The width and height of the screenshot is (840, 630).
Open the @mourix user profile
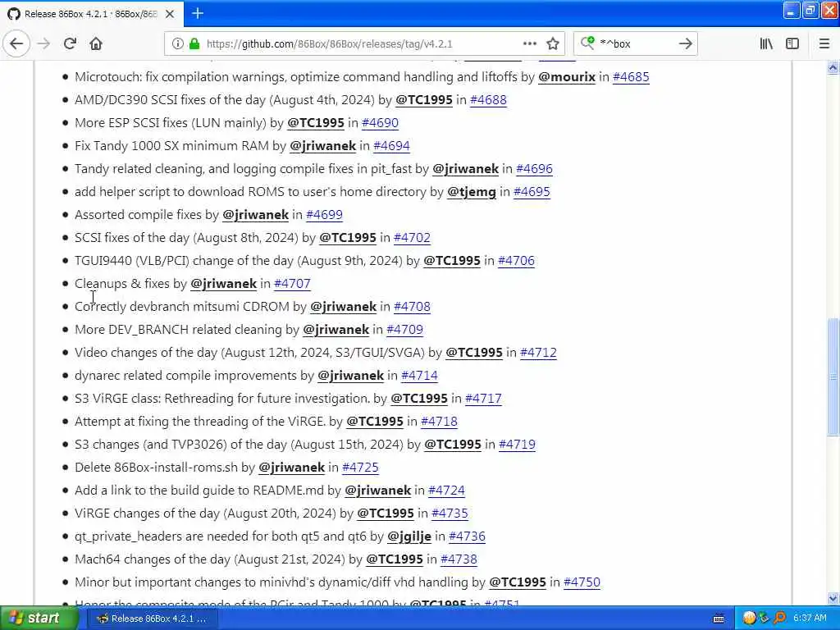(566, 76)
